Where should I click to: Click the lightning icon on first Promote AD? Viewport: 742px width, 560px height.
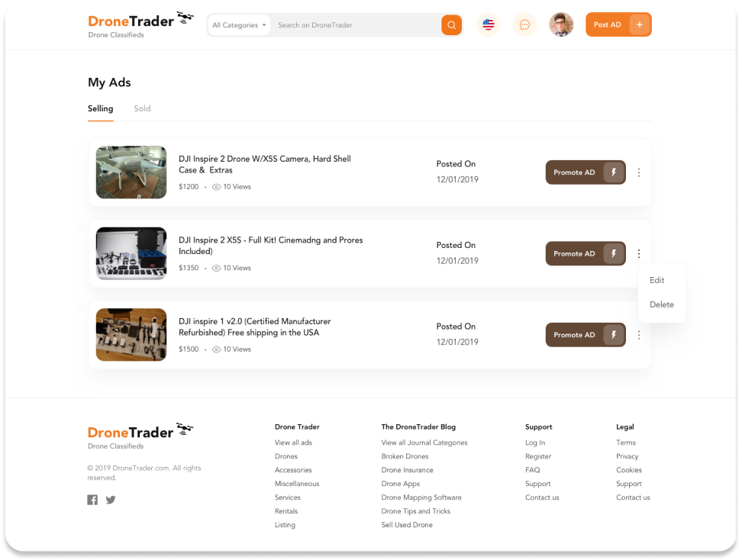pyautogui.click(x=614, y=172)
